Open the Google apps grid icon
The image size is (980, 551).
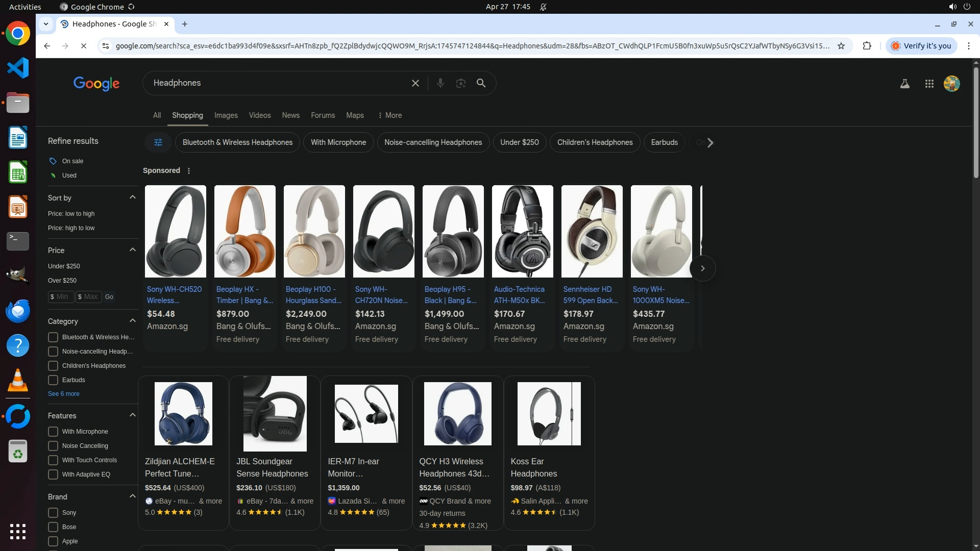(929, 84)
